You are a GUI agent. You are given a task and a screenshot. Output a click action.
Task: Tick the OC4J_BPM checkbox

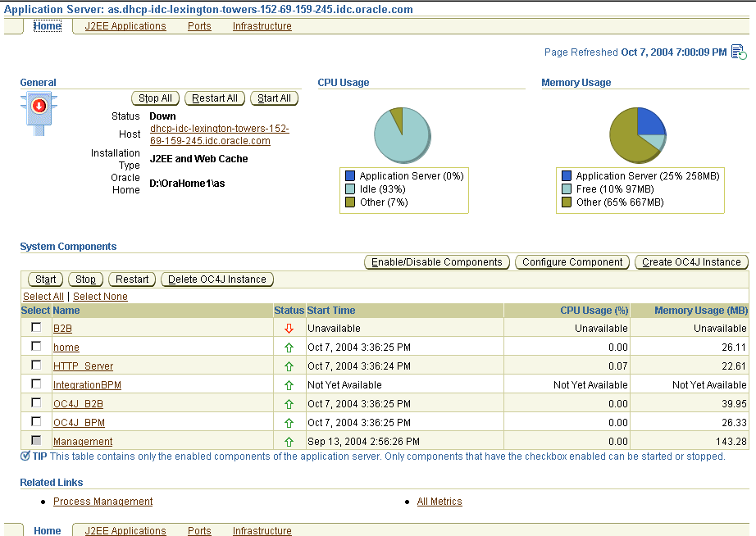(36, 421)
